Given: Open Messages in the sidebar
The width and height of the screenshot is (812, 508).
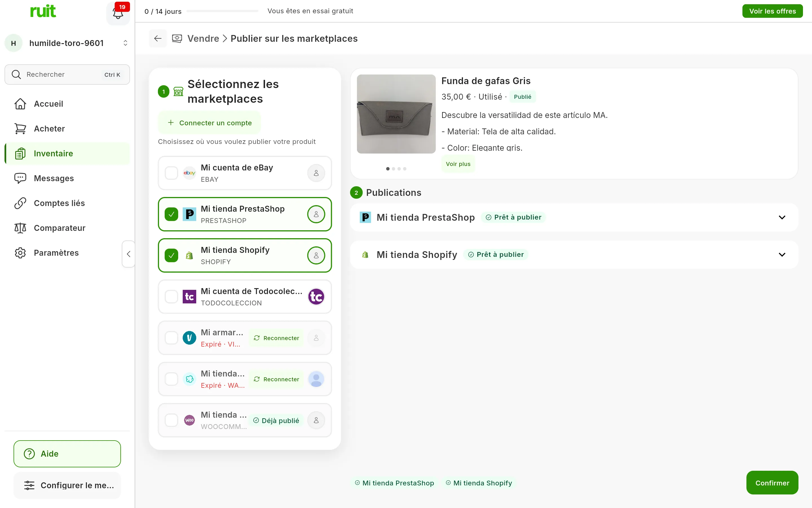Looking at the screenshot, I should click(x=67, y=178).
